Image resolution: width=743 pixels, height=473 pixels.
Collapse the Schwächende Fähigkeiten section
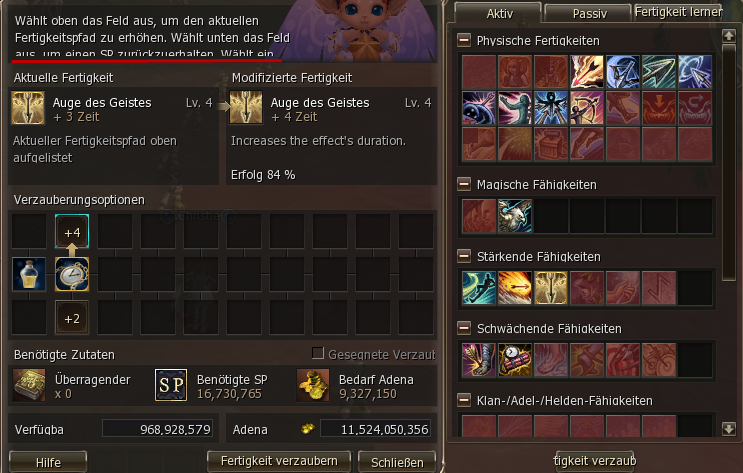click(x=464, y=328)
